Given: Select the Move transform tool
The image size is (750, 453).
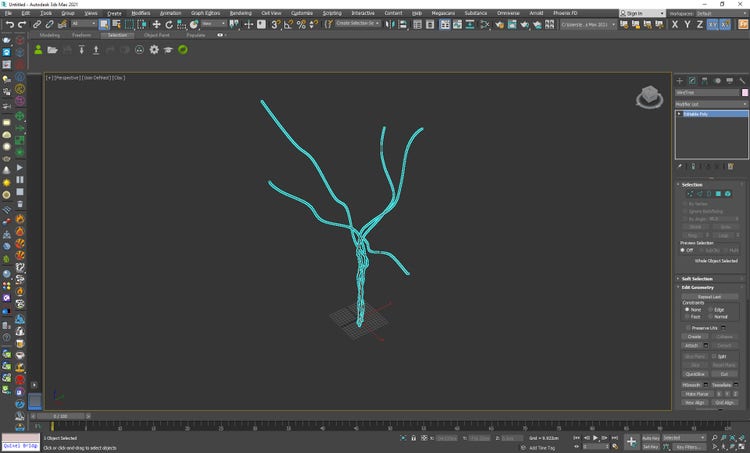Looking at the screenshot, I should click(156, 24).
